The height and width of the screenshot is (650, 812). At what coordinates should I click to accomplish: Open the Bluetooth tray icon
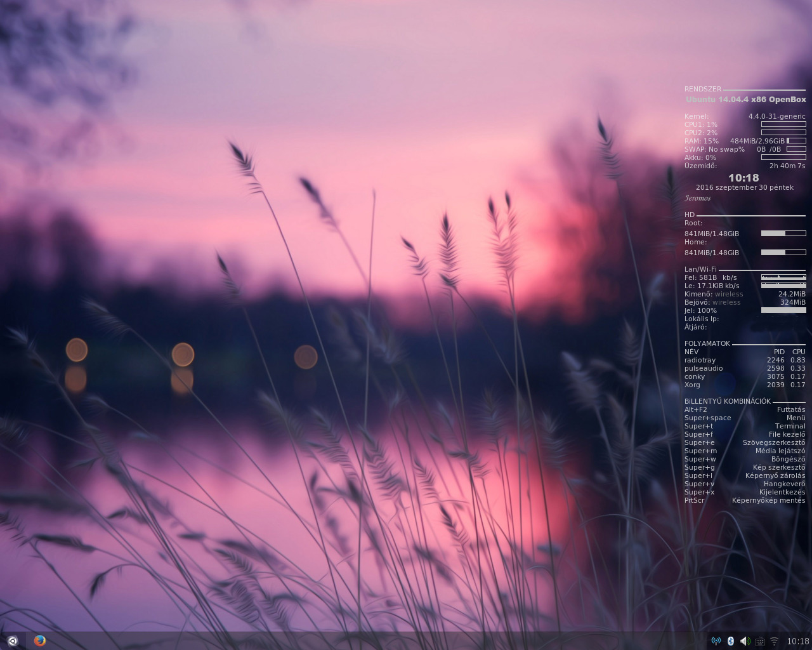731,641
